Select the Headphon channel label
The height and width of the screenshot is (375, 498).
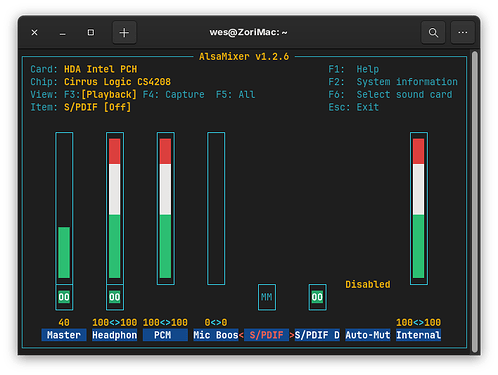[x=115, y=335]
